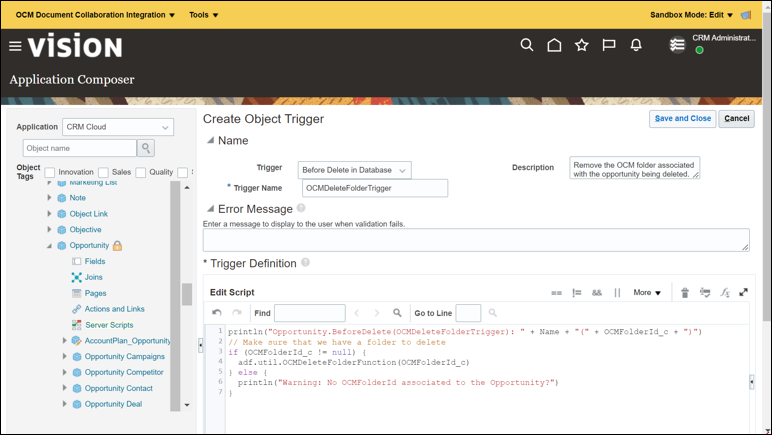Collapse the Error Message section
Screen dimensions: 772x435
[210, 209]
